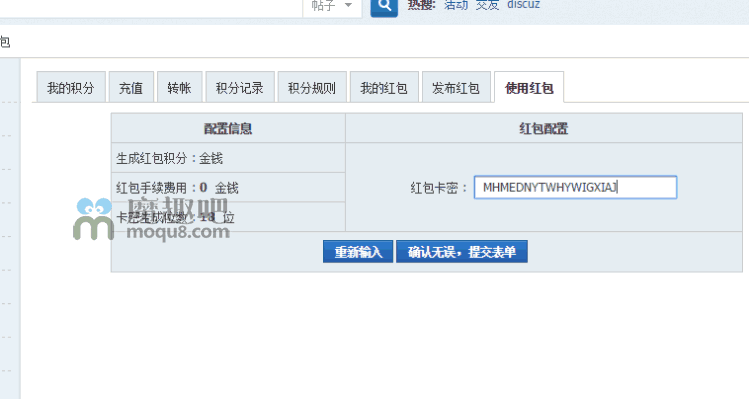The width and height of the screenshot is (749, 399).
Task: Go to the 积分记录 tab
Action: (x=240, y=88)
